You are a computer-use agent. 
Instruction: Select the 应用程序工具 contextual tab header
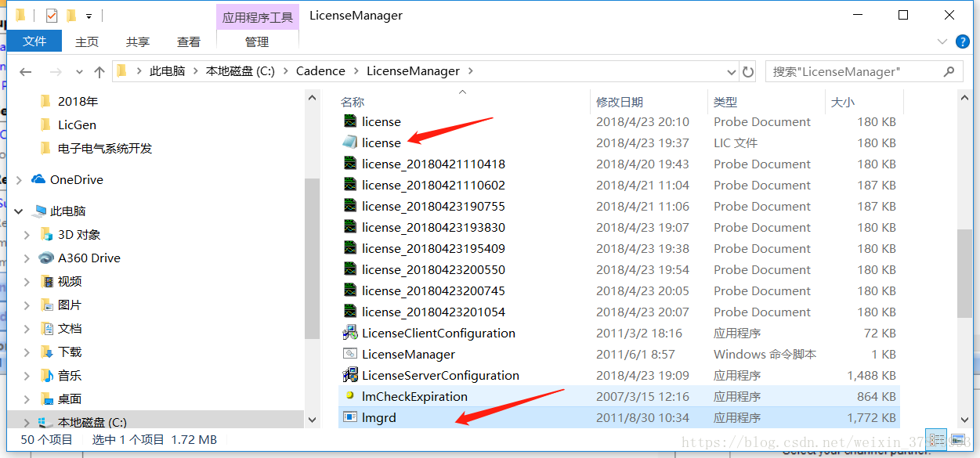click(x=257, y=17)
